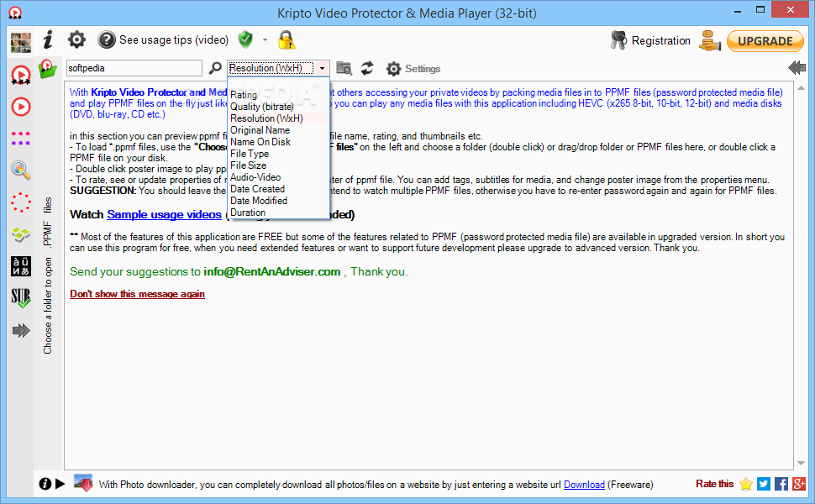Click the app logo in title bar
815x504 pixels.
[15, 13]
